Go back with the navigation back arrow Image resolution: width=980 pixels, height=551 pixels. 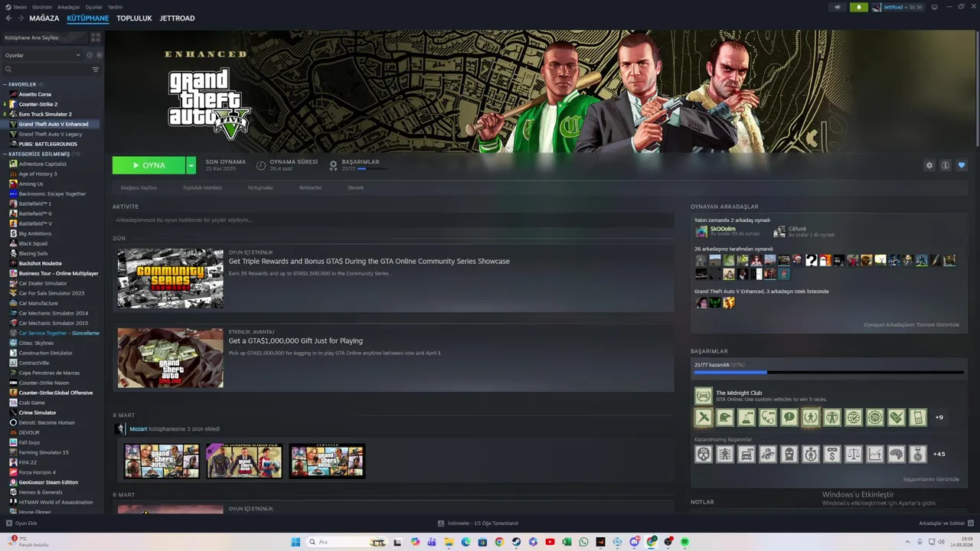[8, 18]
